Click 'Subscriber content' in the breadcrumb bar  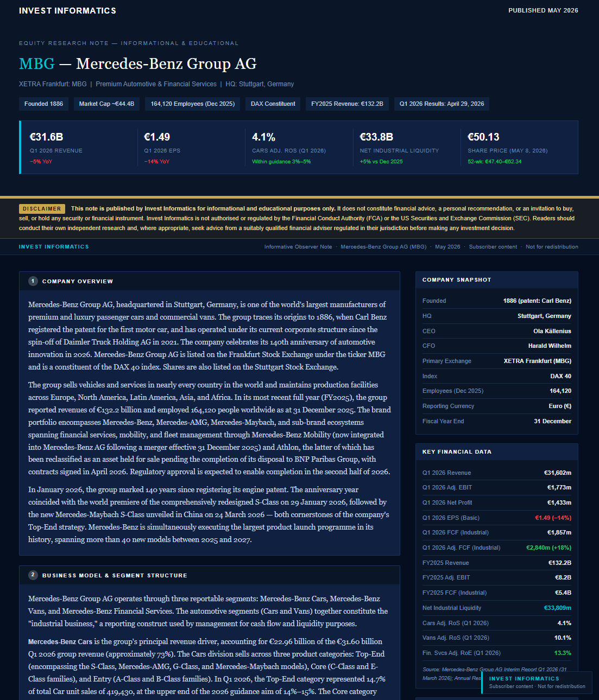[x=493, y=247]
